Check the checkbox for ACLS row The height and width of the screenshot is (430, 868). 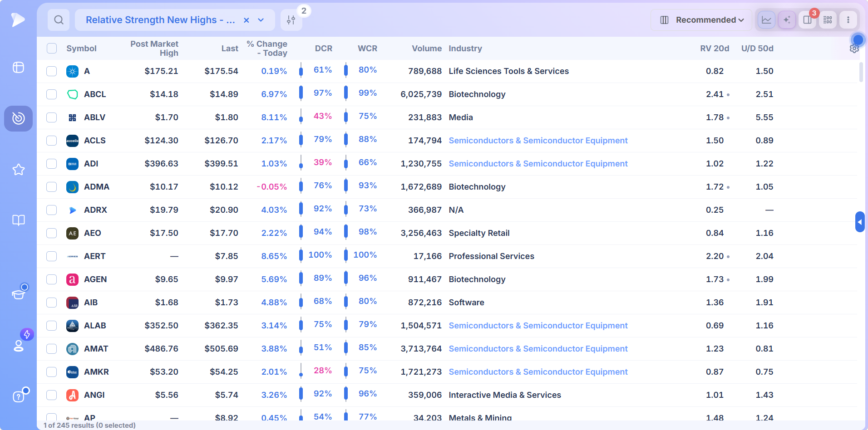tap(52, 141)
